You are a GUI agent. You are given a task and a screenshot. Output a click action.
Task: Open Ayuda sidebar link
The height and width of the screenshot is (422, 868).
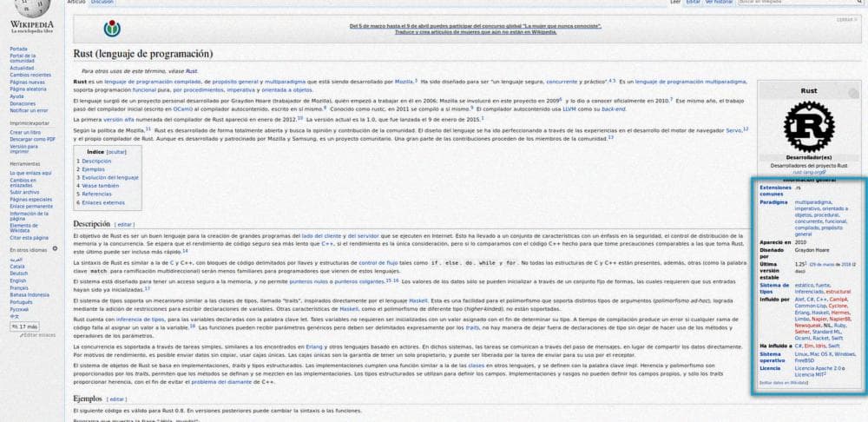coord(16,96)
